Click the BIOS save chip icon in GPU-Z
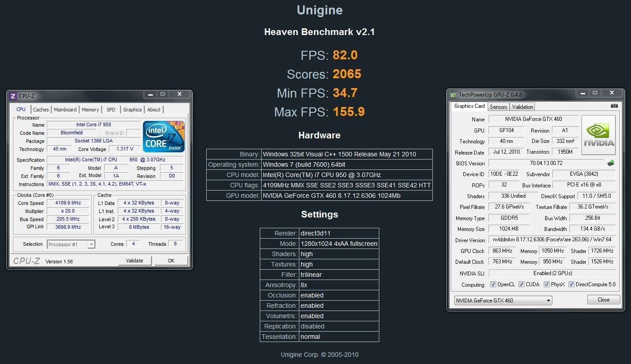Viewport: 631px width, 364px height. coord(610,163)
